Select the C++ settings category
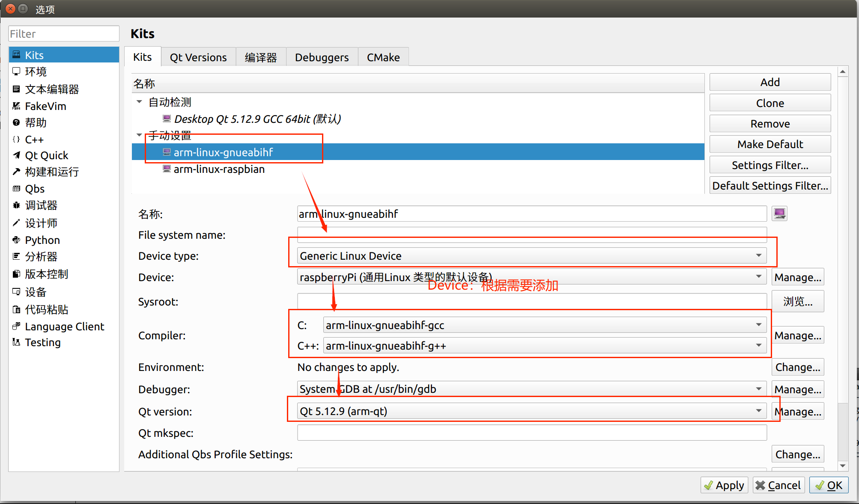This screenshot has height=504, width=859. click(34, 139)
